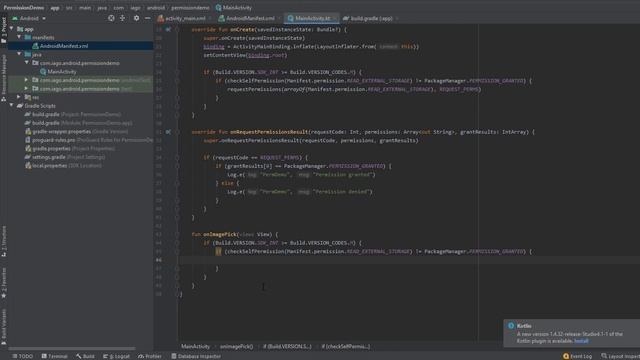Open the Favorites side panel
The height and width of the screenshot is (360, 640).
4,282
